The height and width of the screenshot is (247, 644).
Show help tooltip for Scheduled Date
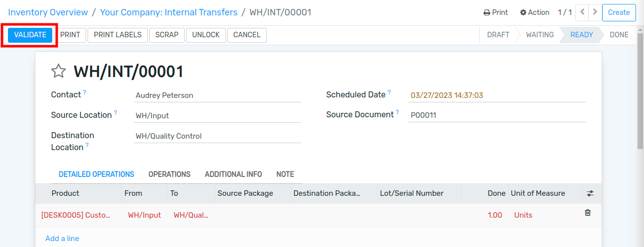[x=389, y=92]
